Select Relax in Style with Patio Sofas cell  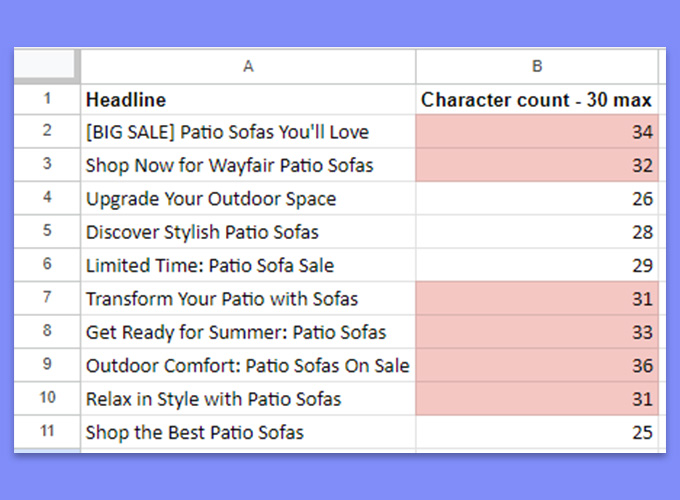[x=248, y=399]
